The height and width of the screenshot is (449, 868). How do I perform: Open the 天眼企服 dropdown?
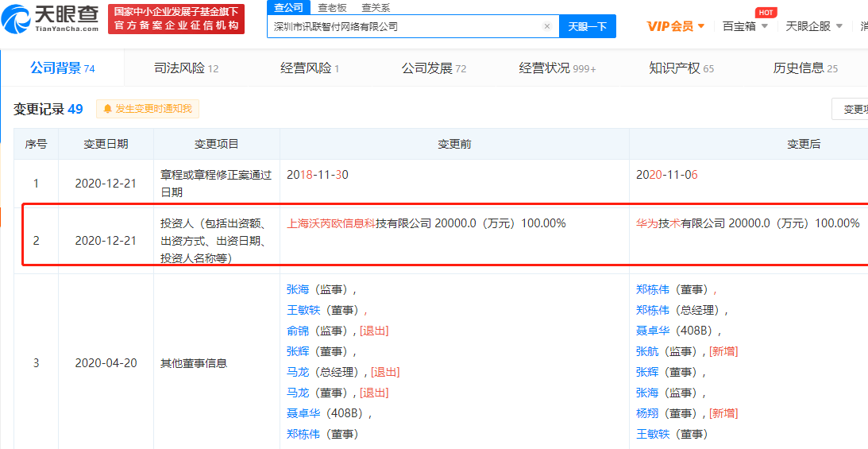pos(814,26)
